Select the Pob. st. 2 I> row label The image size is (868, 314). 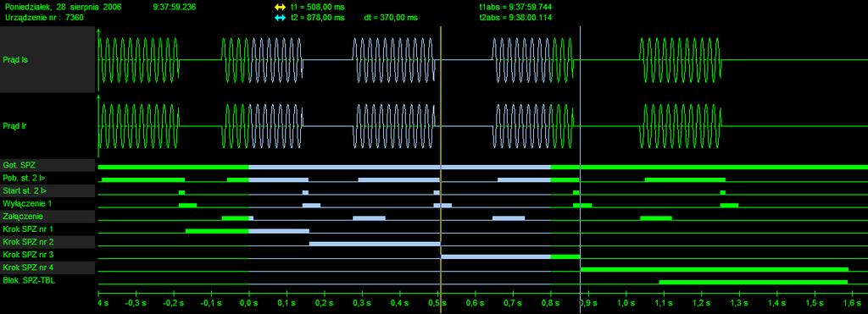coord(24,178)
